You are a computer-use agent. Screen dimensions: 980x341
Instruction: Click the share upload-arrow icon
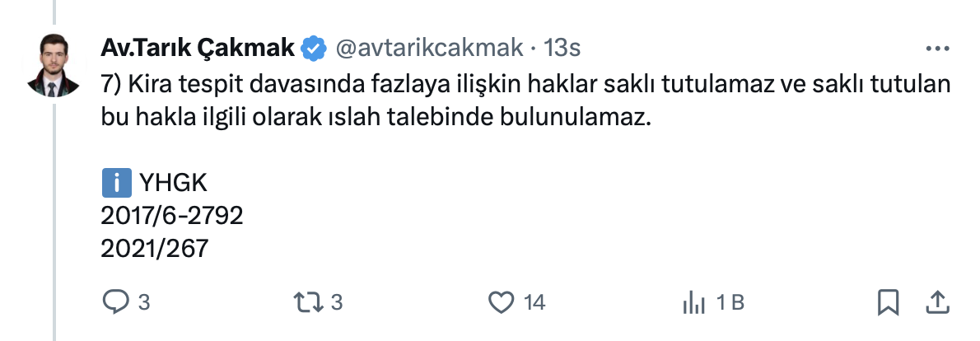(x=937, y=302)
